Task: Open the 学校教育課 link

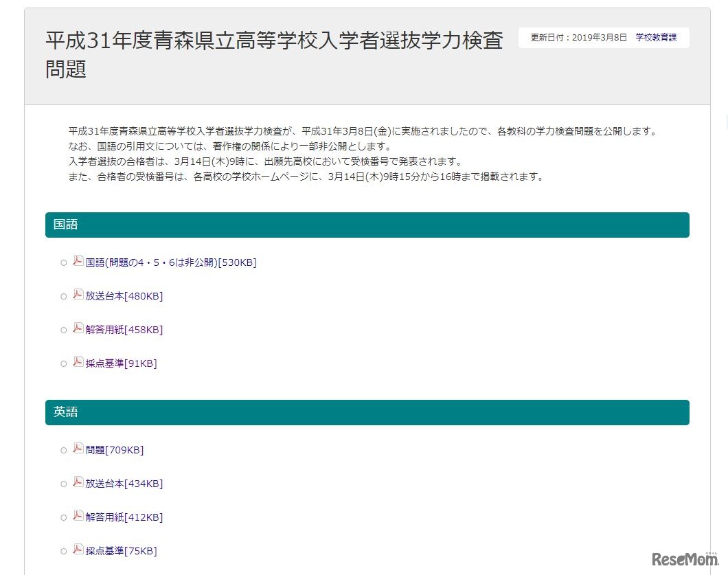Action: click(x=657, y=38)
